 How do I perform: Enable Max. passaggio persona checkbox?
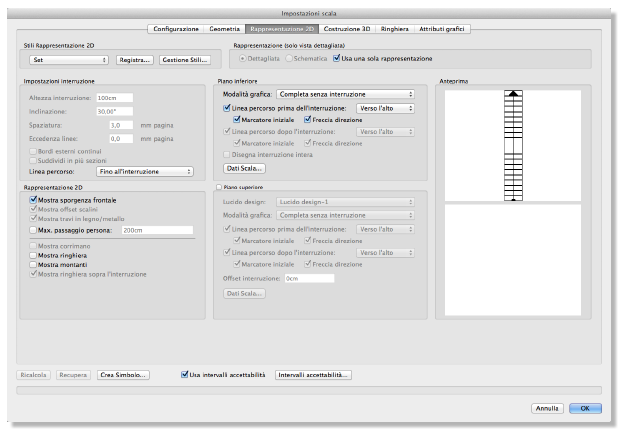click(33, 230)
